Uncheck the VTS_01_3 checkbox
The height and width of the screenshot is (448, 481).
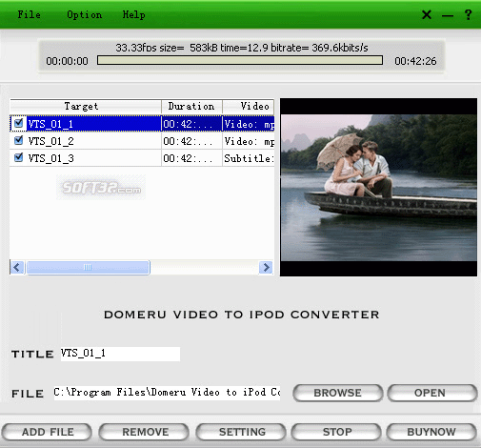click(x=19, y=157)
